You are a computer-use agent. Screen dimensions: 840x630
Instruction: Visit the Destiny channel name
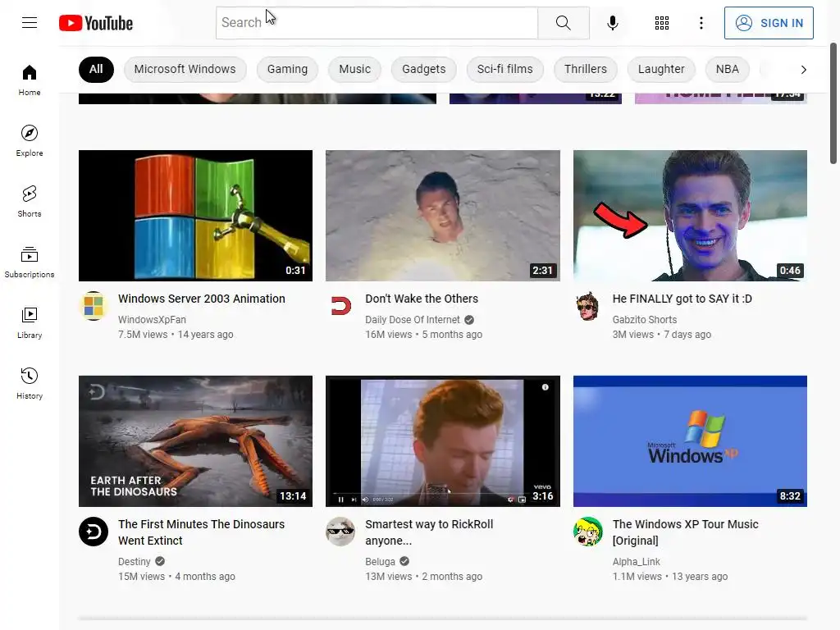click(134, 561)
